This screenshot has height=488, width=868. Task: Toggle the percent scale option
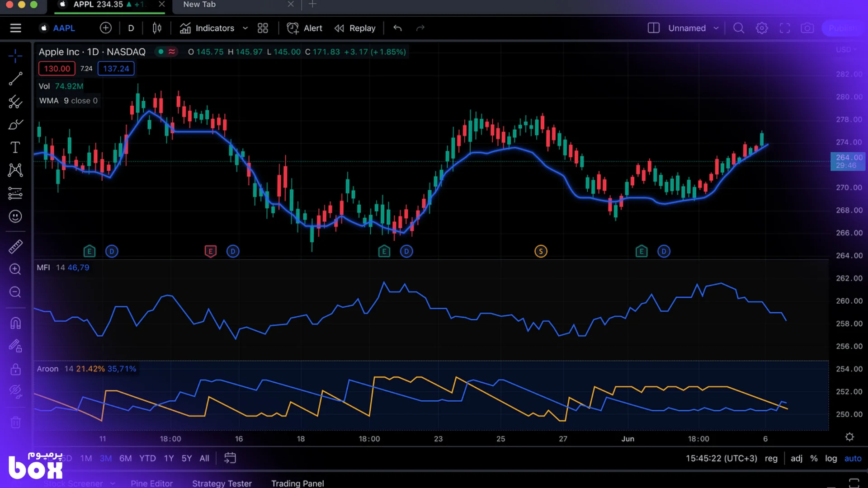click(x=814, y=458)
